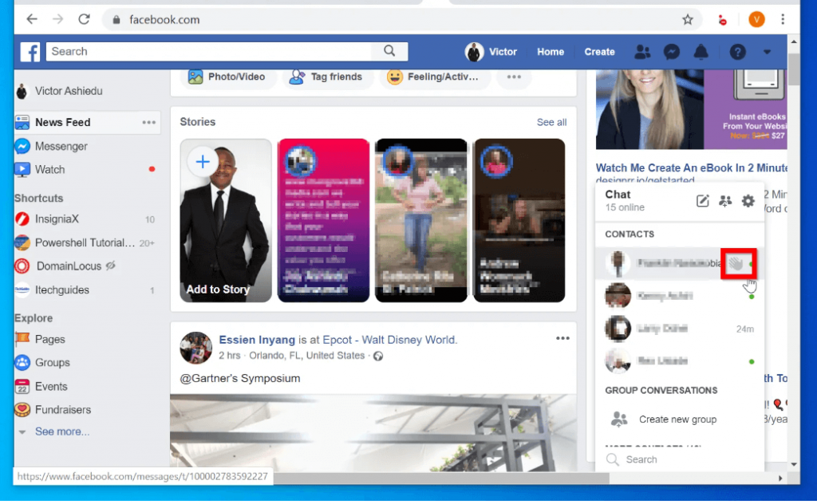Open Itechguides shortcut

pos(61,290)
